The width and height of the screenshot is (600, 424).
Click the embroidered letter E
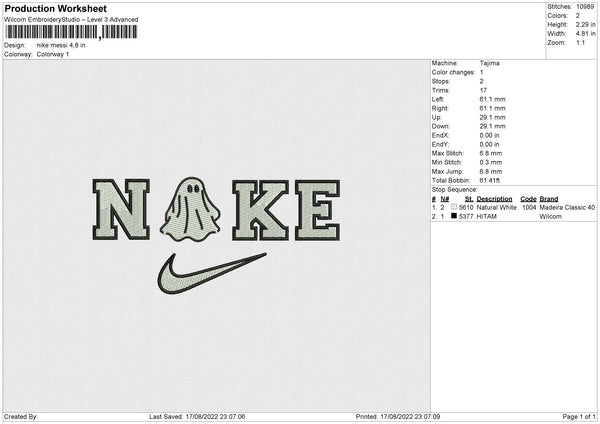(x=317, y=210)
